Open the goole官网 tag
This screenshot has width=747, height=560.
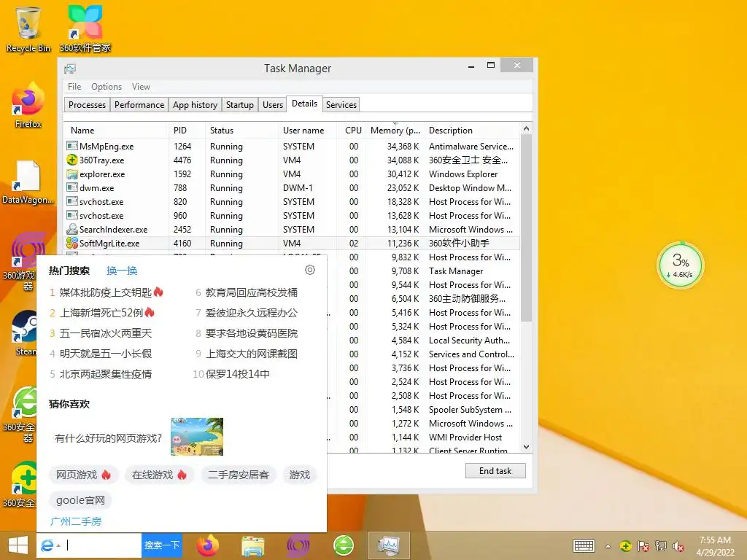pyautogui.click(x=80, y=500)
